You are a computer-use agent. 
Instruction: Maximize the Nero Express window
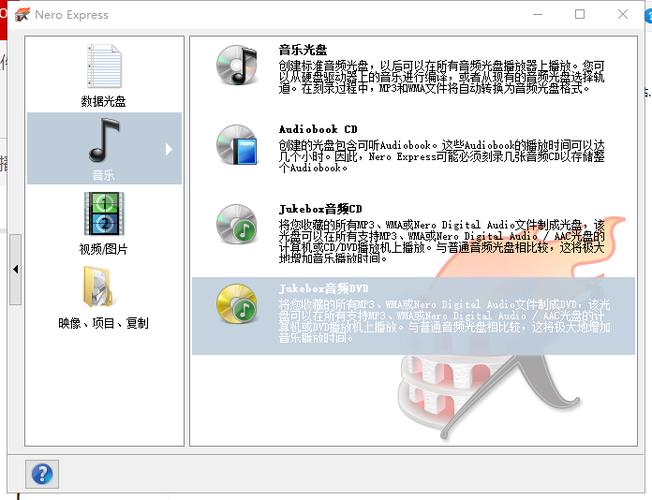pos(580,15)
